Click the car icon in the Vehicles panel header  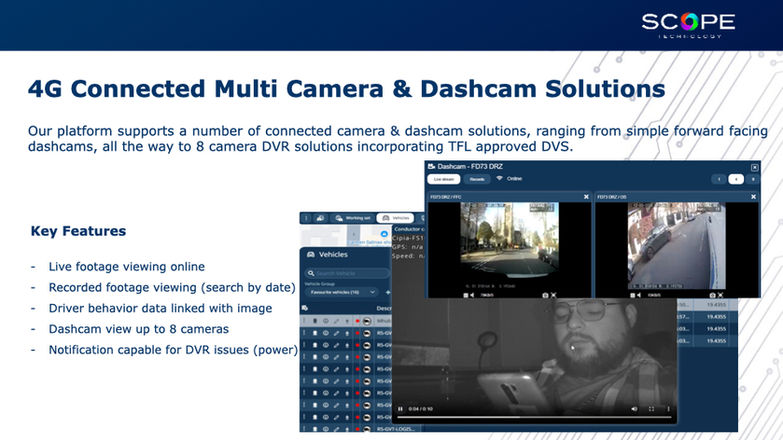311,254
